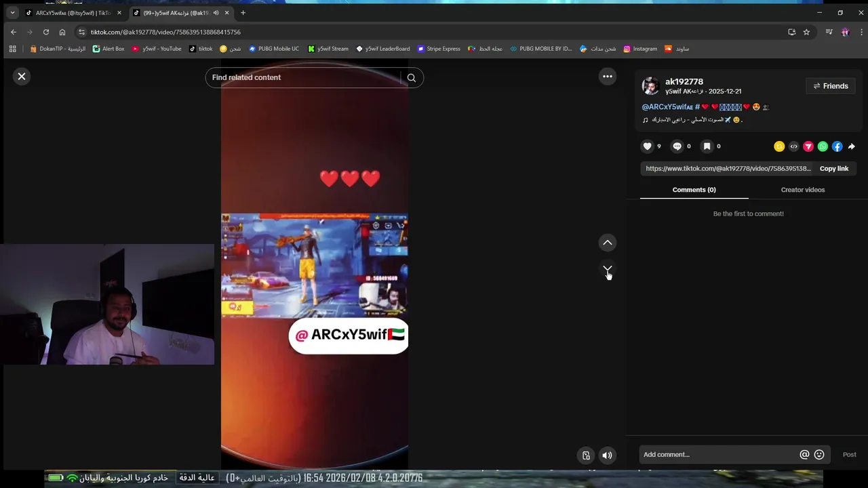Open the Chrome three-dot menu

point(862,32)
